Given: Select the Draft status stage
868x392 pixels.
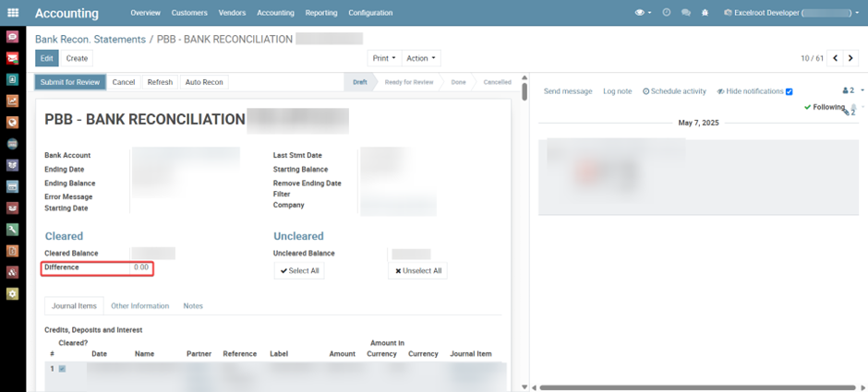Looking at the screenshot, I should click(x=360, y=82).
